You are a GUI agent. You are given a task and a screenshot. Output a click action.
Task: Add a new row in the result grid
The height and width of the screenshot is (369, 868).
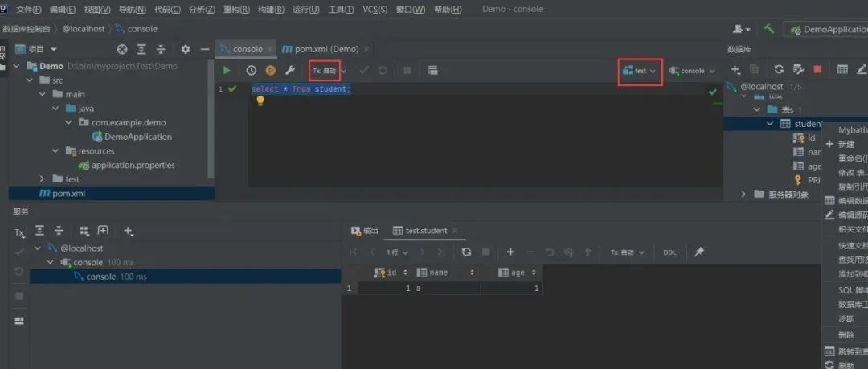pyautogui.click(x=510, y=252)
